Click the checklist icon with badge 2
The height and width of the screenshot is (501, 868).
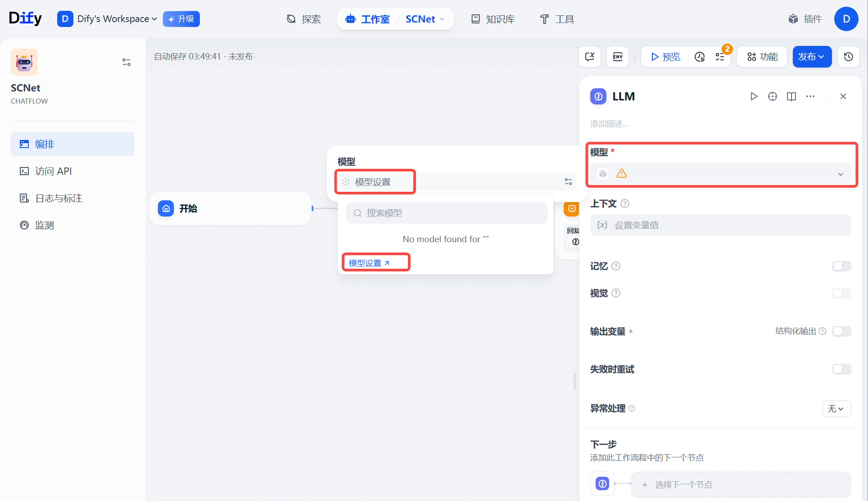(x=720, y=57)
